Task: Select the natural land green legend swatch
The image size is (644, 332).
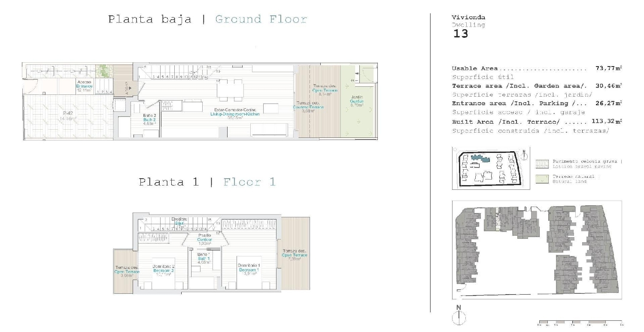Action: [x=542, y=179]
